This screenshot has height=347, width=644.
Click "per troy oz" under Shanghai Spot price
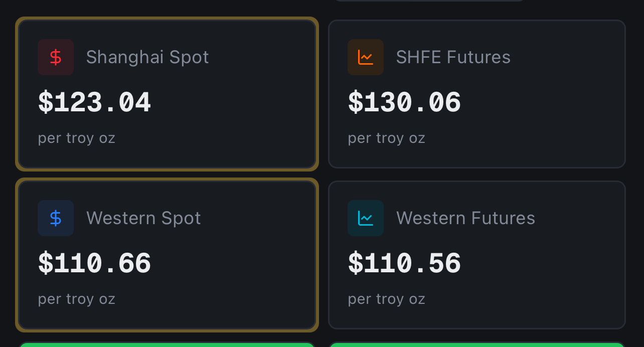tap(77, 138)
